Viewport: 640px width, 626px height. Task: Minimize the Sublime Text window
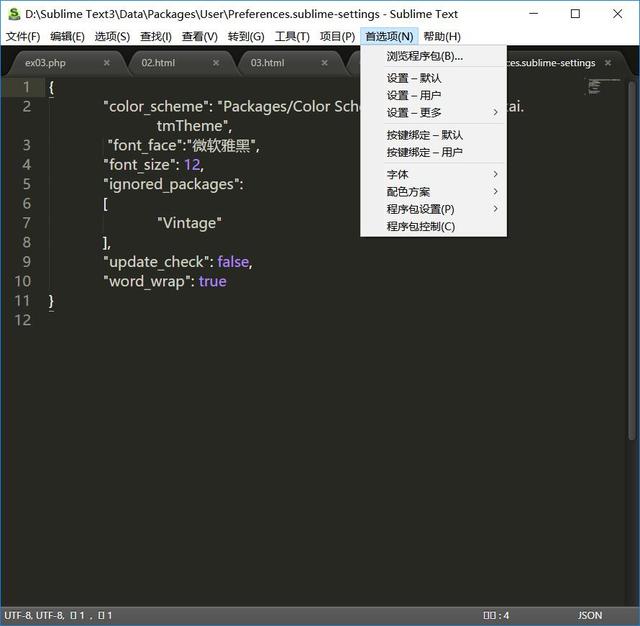[x=533, y=14]
